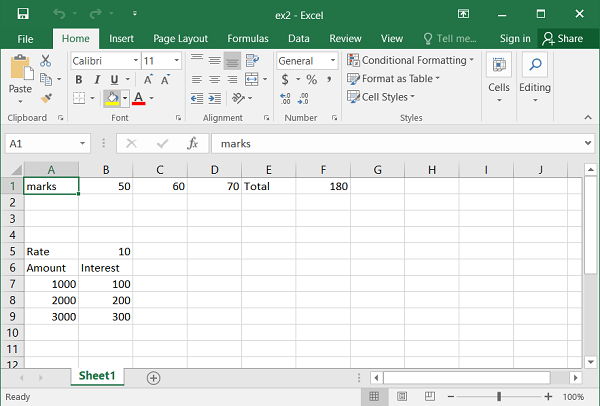Switch to the Formulas ribbon tab
600x406 pixels.
pos(246,38)
